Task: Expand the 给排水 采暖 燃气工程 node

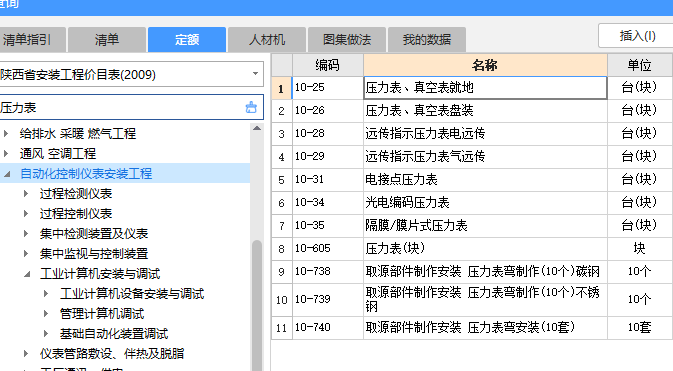Action: [x=6, y=134]
